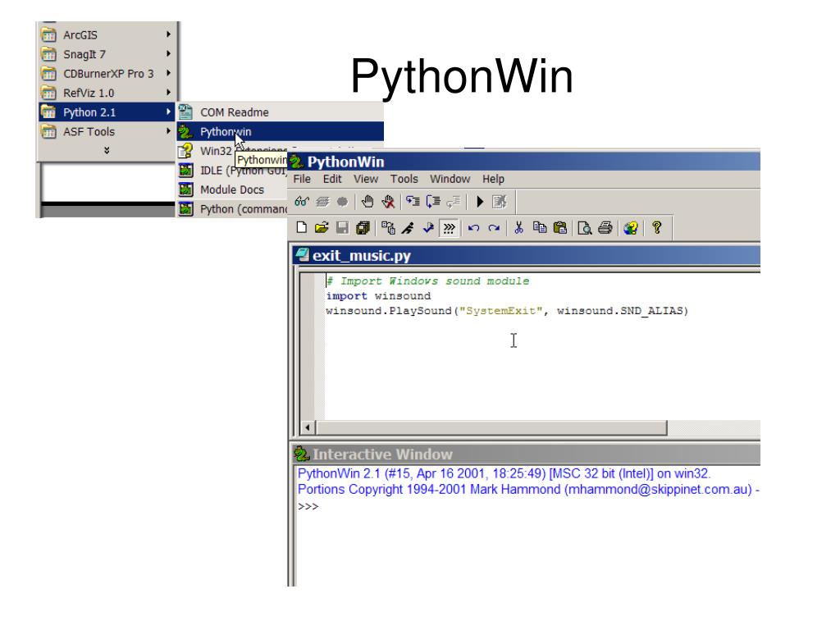The width and height of the screenshot is (840, 630).
Task: Click the Go play arrow icon
Action: (x=480, y=202)
